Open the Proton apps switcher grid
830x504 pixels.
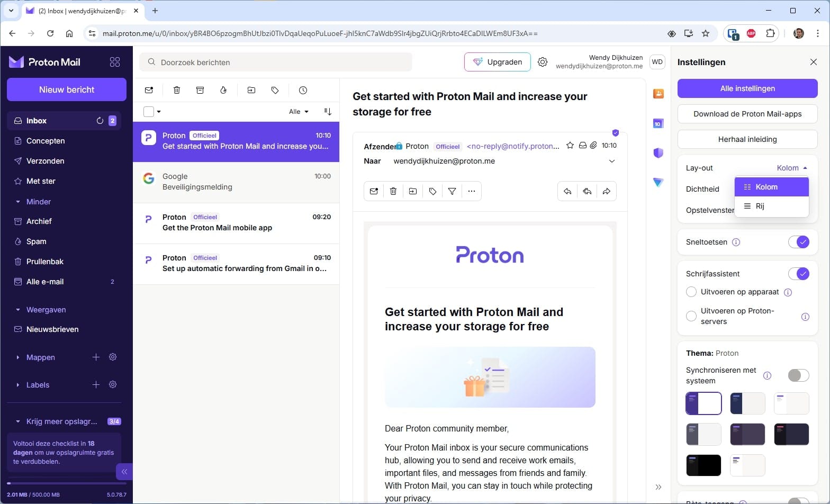(115, 62)
